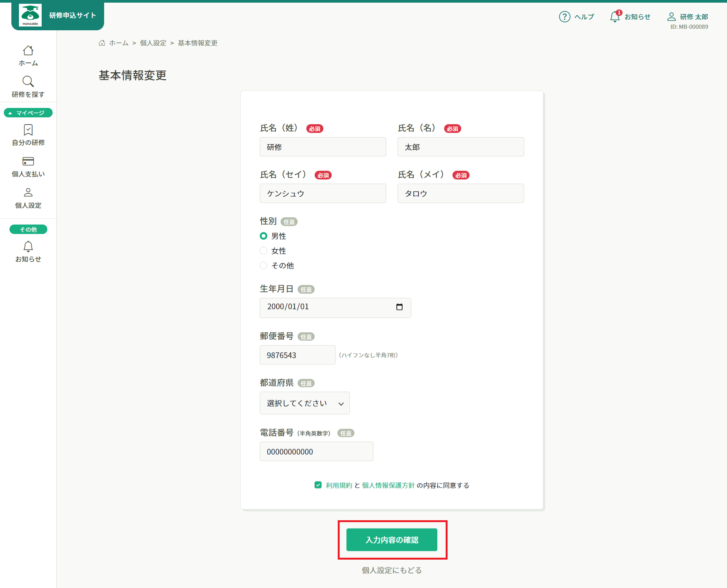Select 女性 radio button
This screenshot has width=727, height=588.
tap(264, 251)
